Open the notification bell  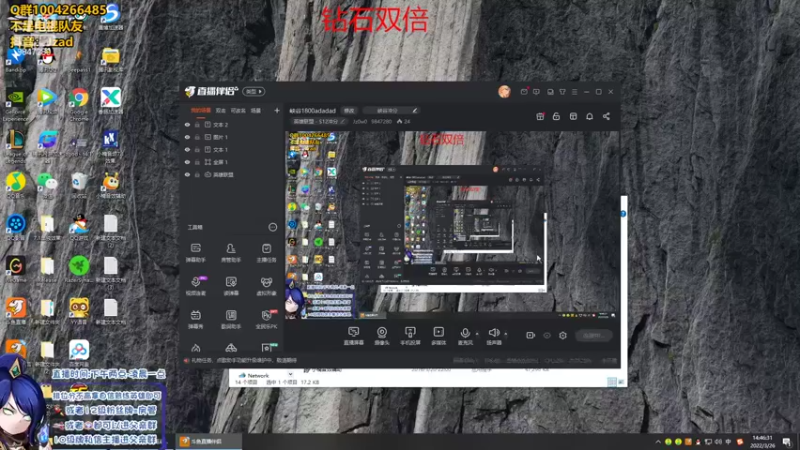pyautogui.click(x=589, y=116)
